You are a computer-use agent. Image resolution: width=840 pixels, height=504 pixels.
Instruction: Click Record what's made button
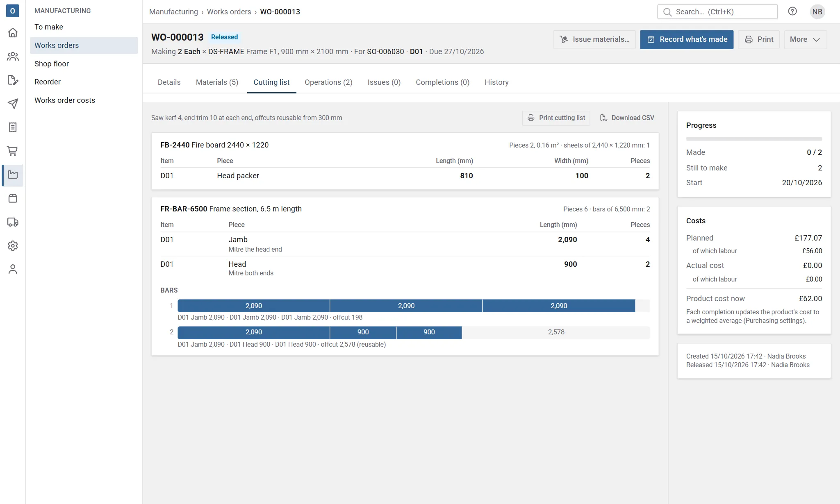[x=687, y=39]
